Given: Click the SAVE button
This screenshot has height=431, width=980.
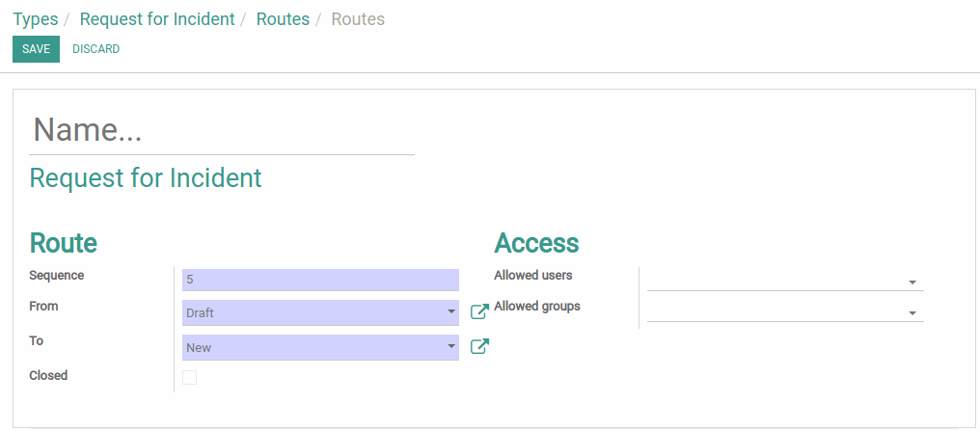Looking at the screenshot, I should (x=37, y=49).
